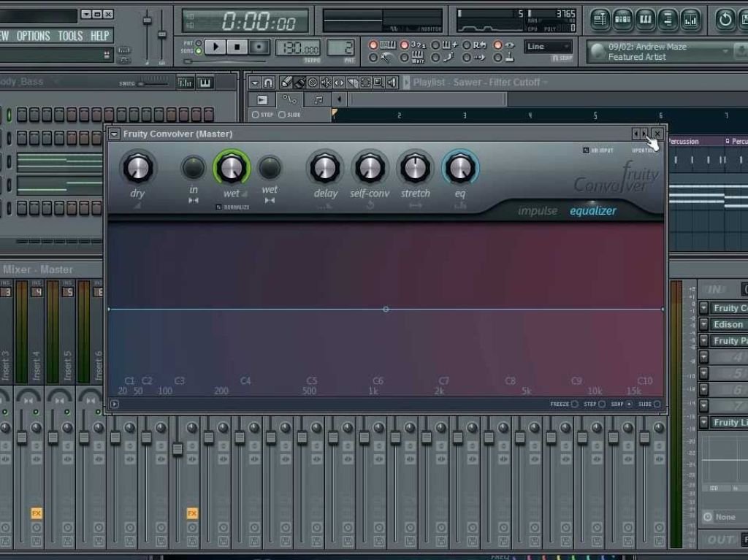Select the Slip tool in Playlist toolbar
Screen dimensions: 748x560
[339, 83]
